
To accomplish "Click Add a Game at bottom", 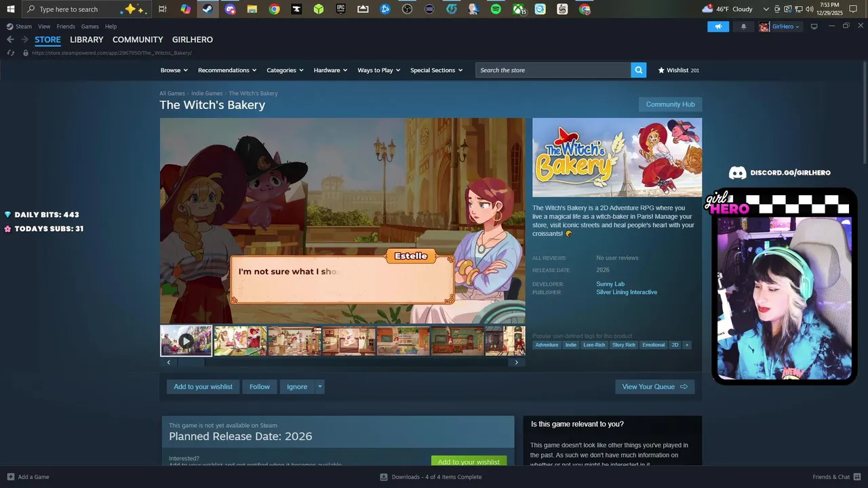I will tap(28, 477).
